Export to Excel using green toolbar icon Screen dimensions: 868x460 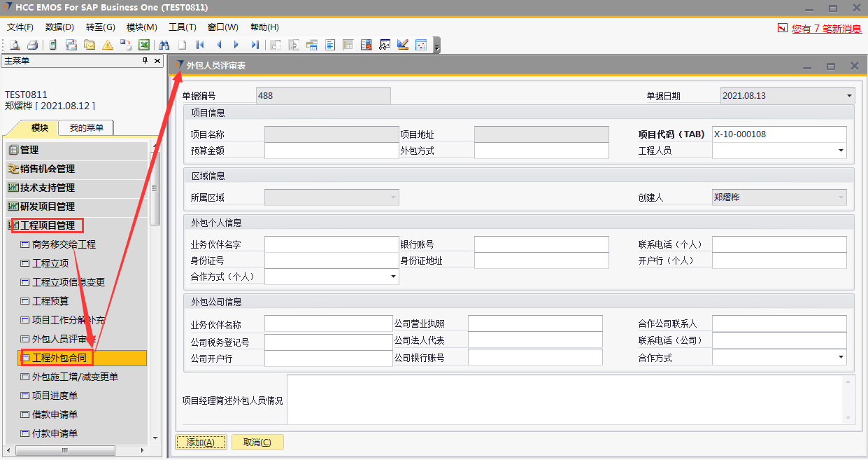coord(143,45)
